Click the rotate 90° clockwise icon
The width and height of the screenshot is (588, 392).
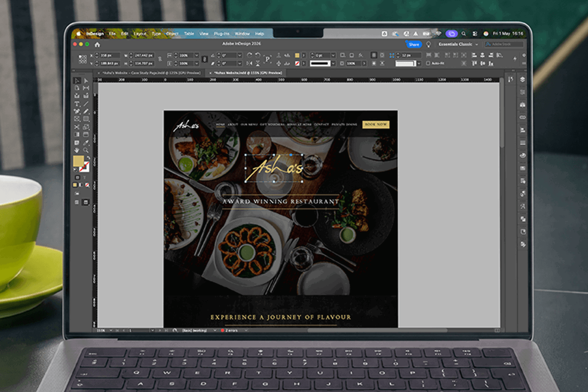250,55
